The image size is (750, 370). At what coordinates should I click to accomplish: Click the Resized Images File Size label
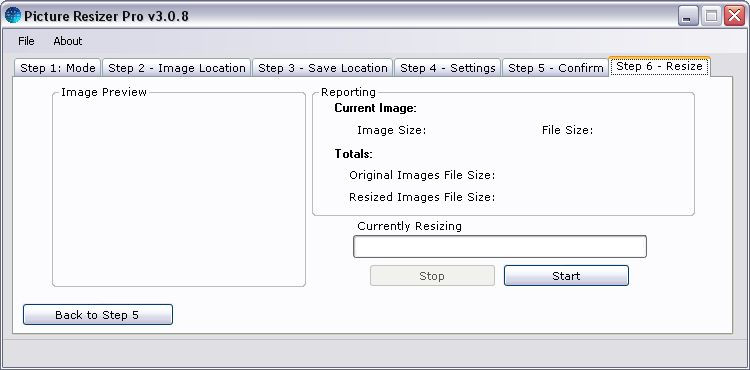[x=422, y=197]
